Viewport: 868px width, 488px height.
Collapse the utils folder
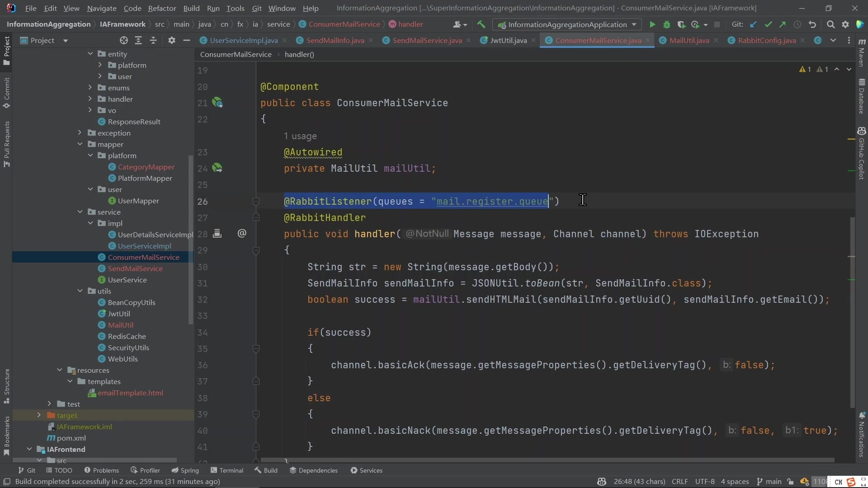80,291
